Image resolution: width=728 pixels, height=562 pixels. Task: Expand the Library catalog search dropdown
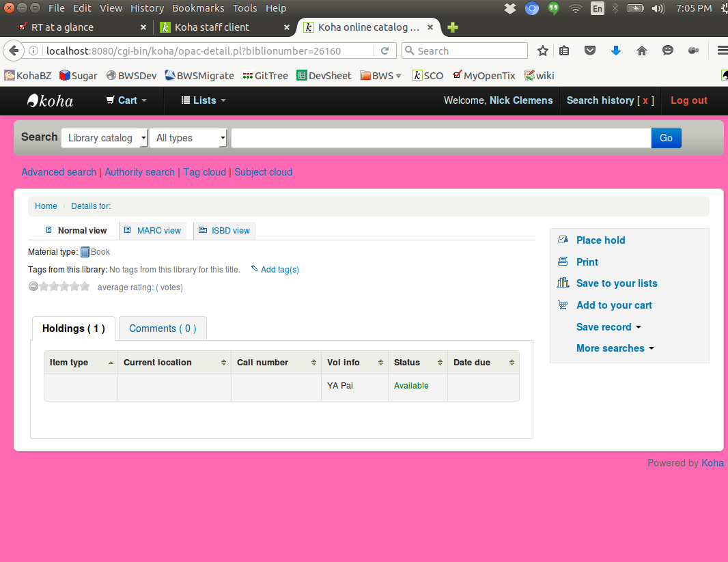coord(104,138)
